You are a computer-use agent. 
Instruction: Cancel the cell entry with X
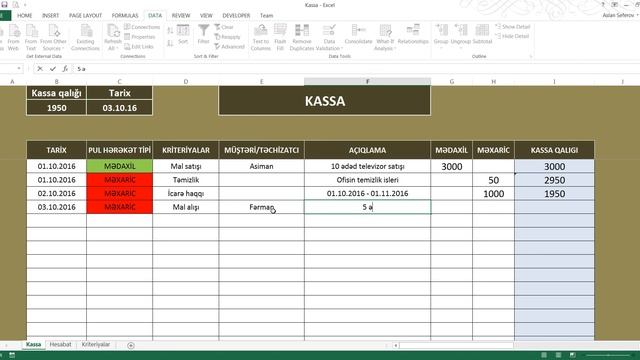[40, 69]
